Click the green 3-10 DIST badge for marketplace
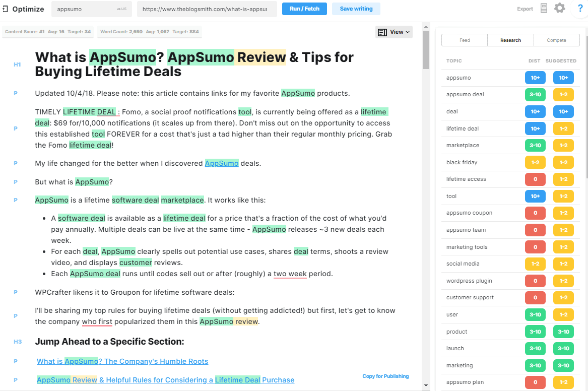 click(535, 145)
